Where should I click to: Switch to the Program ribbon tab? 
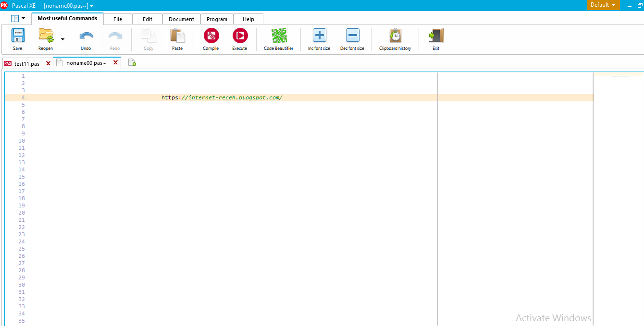click(217, 19)
